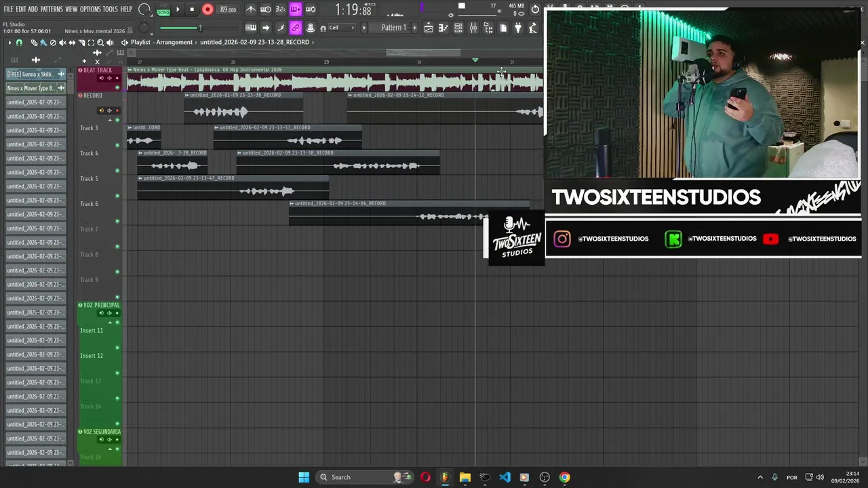The image size is (868, 488).
Task: Mute Track 3 using its green LED
Action: click(117, 145)
